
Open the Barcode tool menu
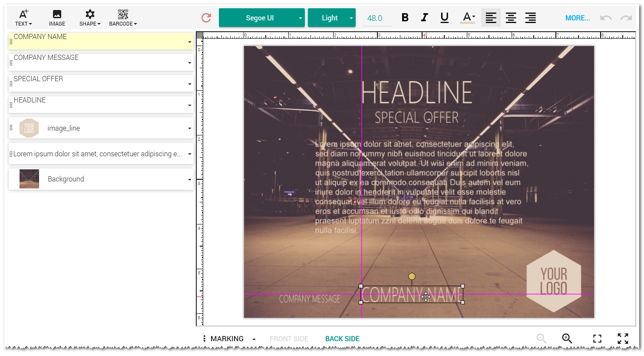[x=123, y=18]
